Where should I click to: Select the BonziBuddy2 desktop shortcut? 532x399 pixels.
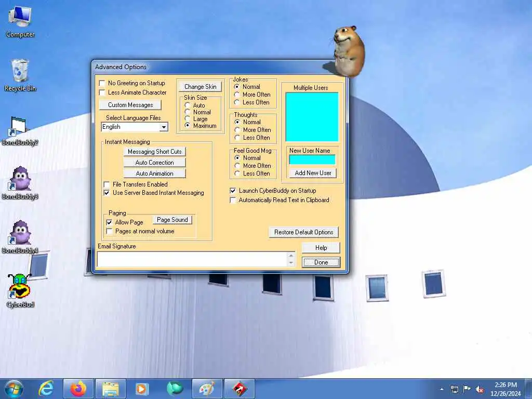(x=20, y=130)
